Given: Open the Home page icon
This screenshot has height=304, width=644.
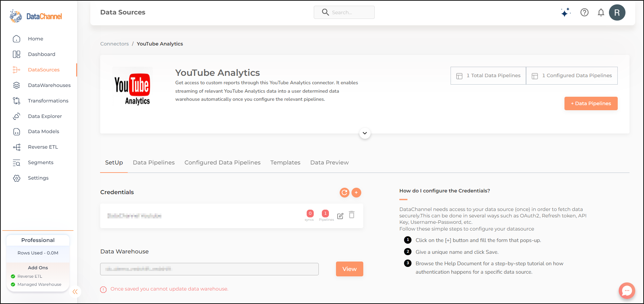Looking at the screenshot, I should point(17,39).
